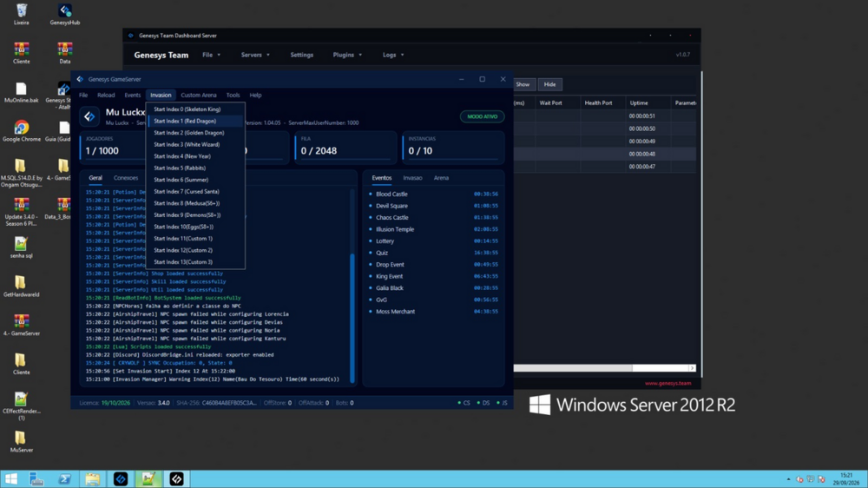Open the GameServer File menu
The height and width of the screenshot is (488, 868).
tap(83, 96)
